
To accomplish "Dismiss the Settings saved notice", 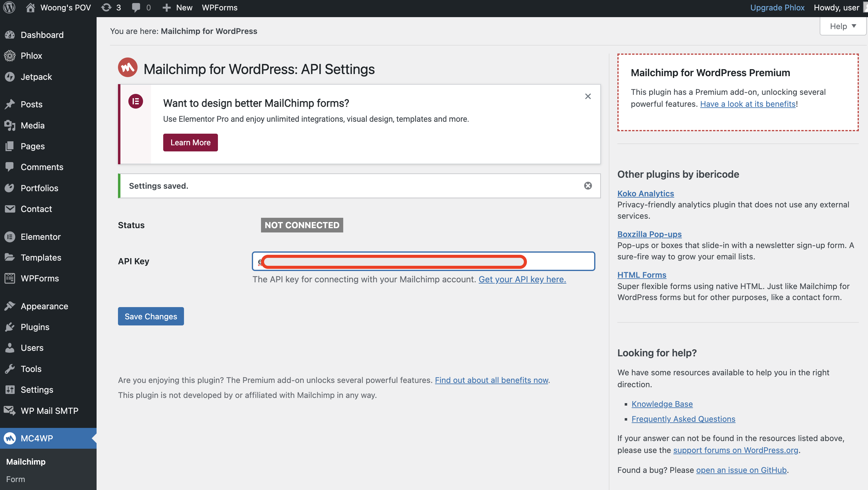I will (x=588, y=186).
